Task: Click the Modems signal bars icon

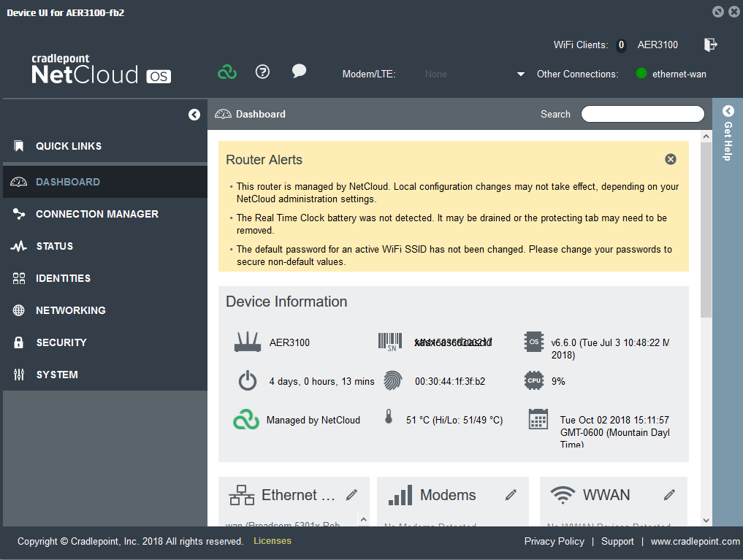Action: 400,495
